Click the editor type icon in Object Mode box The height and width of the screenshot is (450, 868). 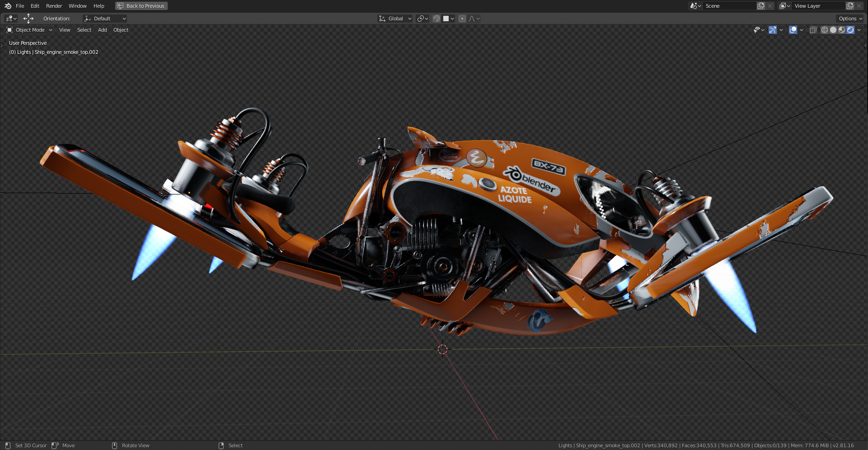click(9, 30)
